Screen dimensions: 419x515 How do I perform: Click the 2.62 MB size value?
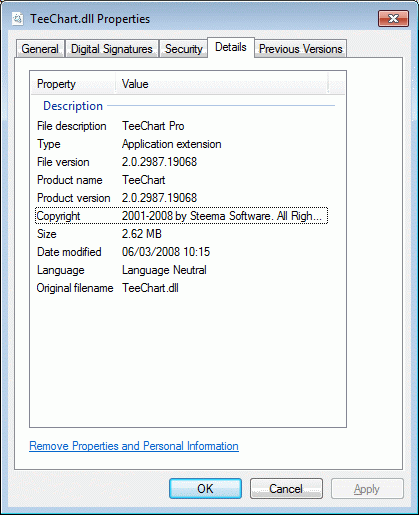(142, 234)
